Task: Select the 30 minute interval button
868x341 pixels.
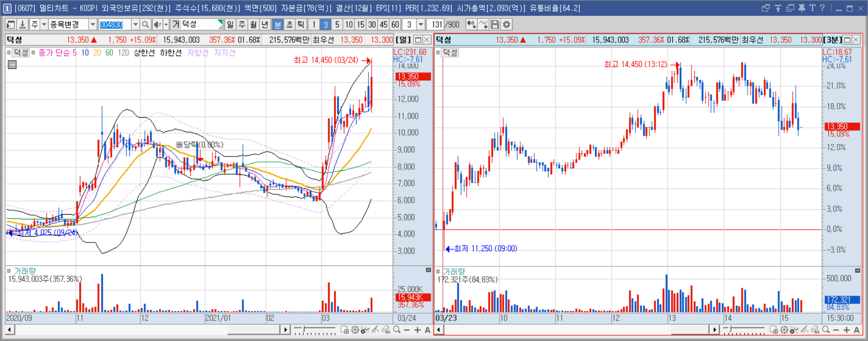Action: point(372,24)
